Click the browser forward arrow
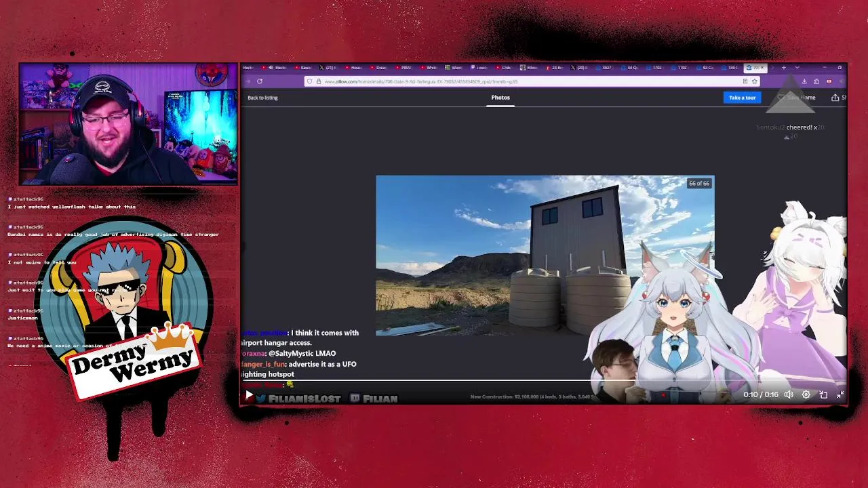Image resolution: width=868 pixels, height=488 pixels. [x=248, y=81]
